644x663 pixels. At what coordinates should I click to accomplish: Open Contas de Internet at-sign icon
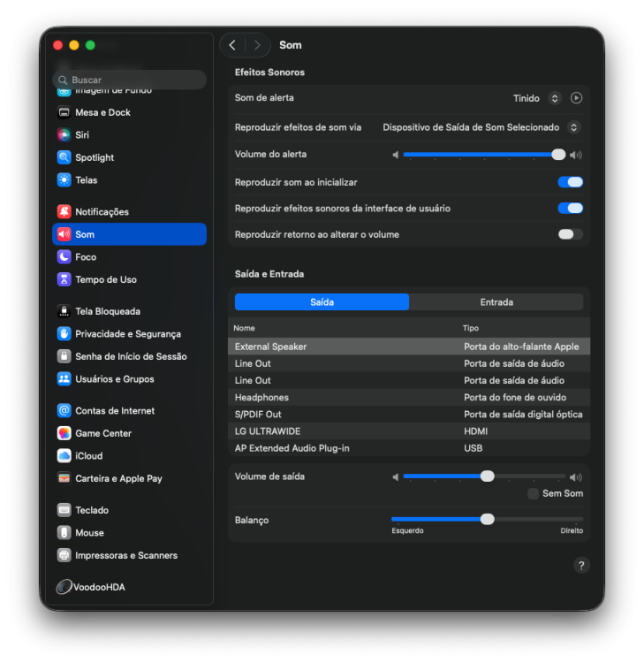pos(64,410)
